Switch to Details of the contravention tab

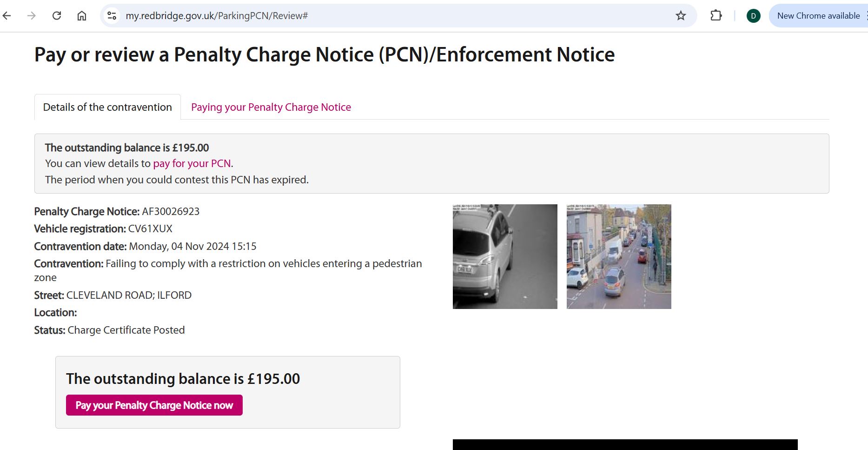point(107,107)
